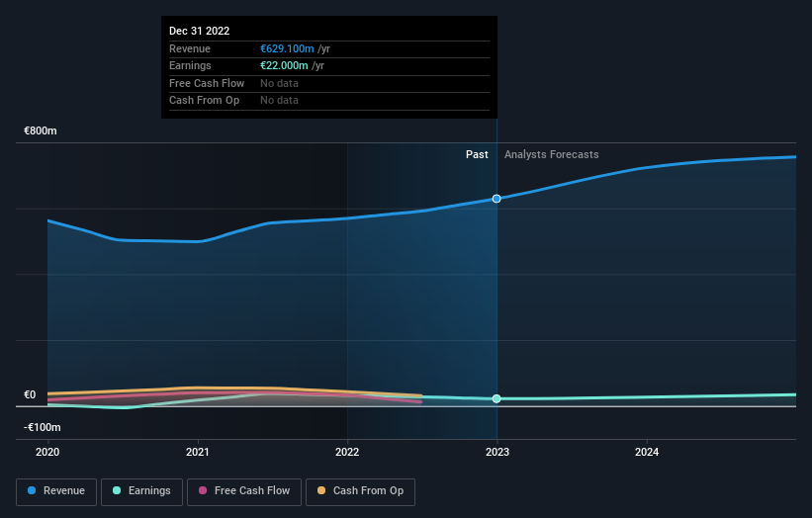Click the 2022 x-axis label

[x=347, y=452]
